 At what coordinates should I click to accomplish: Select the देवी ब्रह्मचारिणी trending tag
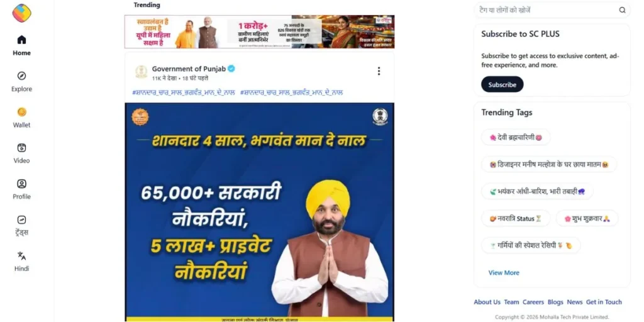point(516,138)
